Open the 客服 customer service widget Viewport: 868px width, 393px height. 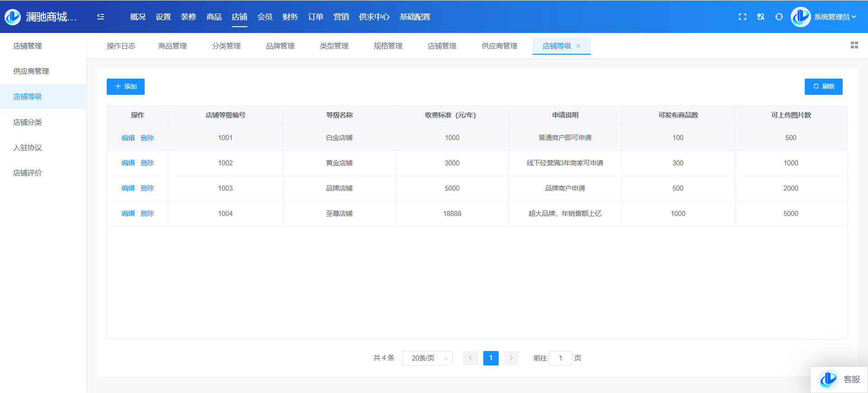coord(839,379)
